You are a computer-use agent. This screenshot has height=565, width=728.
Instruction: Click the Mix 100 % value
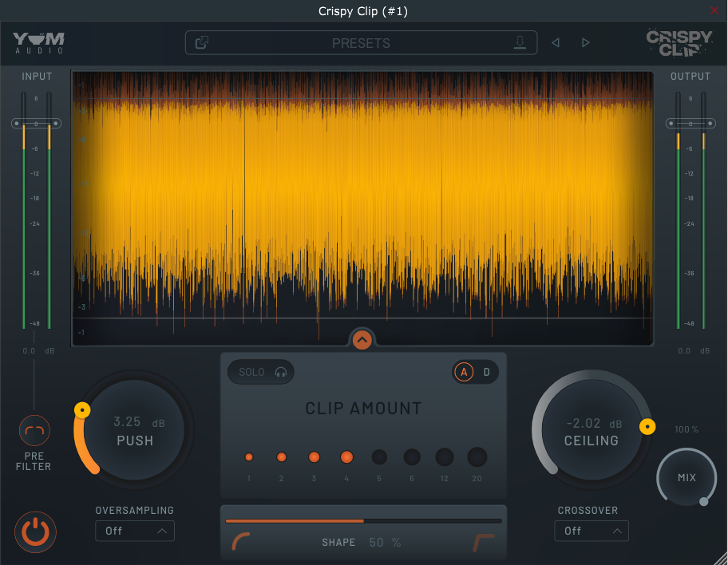tap(686, 429)
